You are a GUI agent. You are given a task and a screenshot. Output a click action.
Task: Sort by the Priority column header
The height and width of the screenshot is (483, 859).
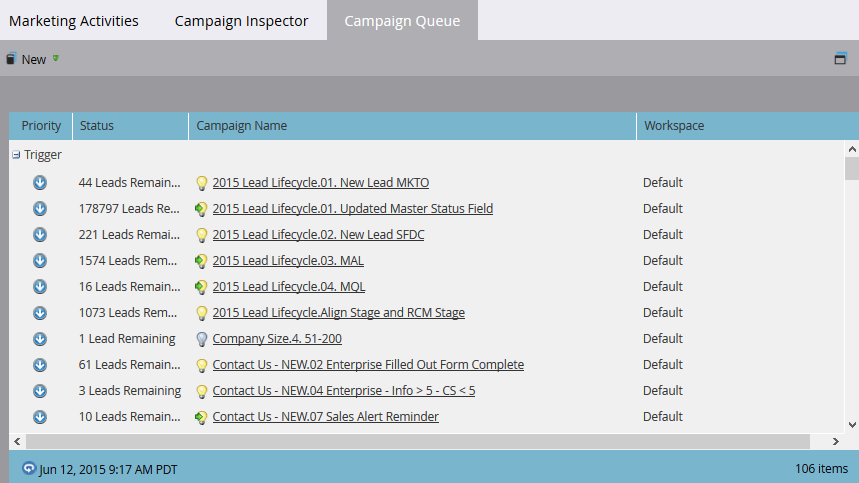pos(41,126)
